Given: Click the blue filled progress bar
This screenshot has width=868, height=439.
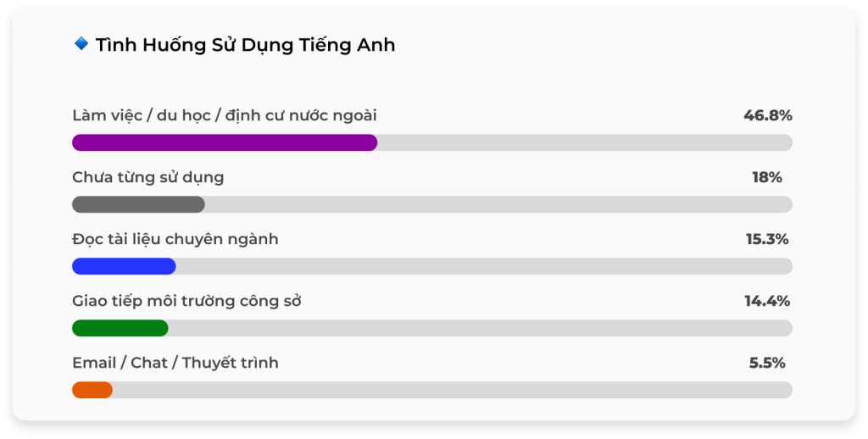Looking at the screenshot, I should point(124,266).
